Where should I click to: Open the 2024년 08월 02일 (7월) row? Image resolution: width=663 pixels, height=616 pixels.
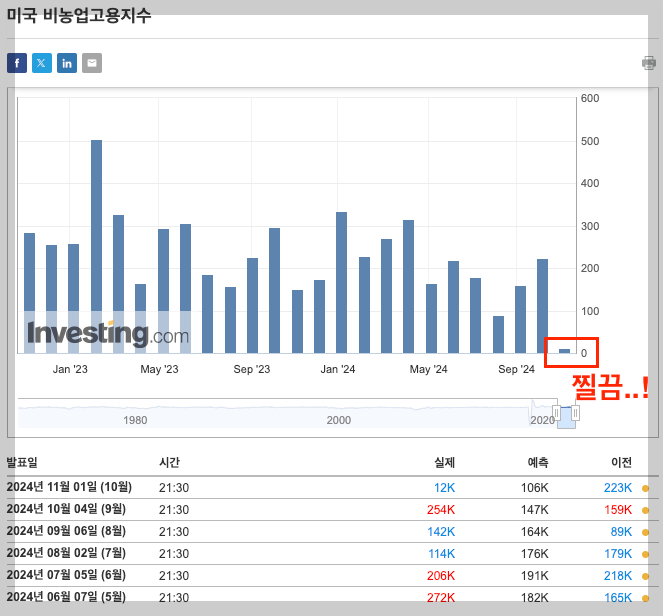(332, 553)
